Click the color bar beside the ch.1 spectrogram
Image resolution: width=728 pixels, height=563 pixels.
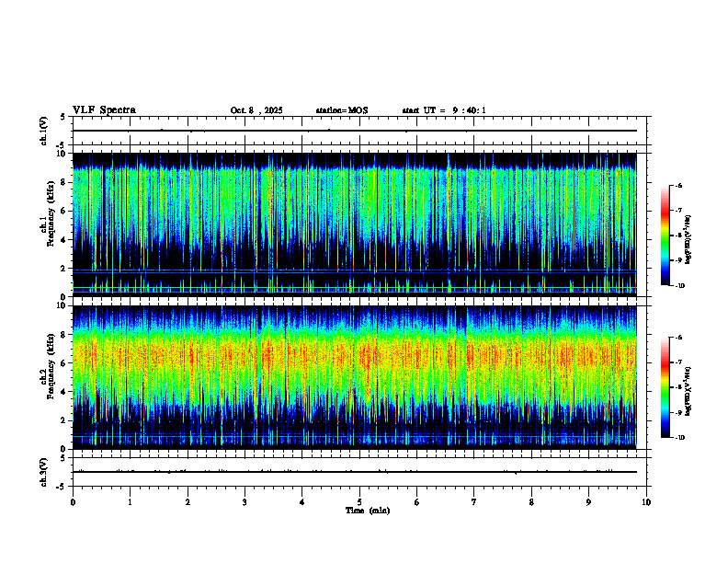pyautogui.click(x=665, y=236)
